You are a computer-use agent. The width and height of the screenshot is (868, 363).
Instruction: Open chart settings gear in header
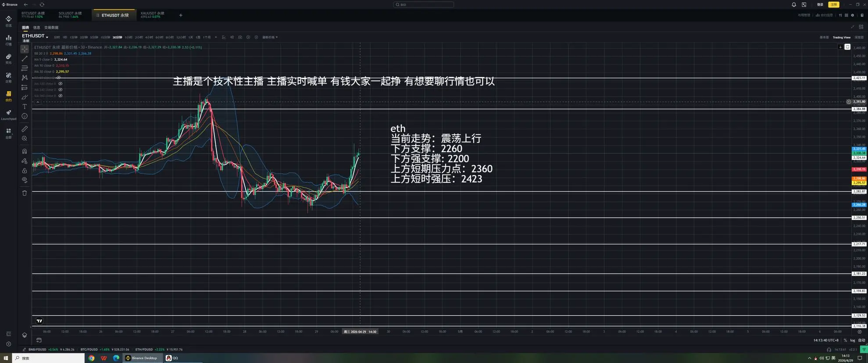click(x=853, y=15)
